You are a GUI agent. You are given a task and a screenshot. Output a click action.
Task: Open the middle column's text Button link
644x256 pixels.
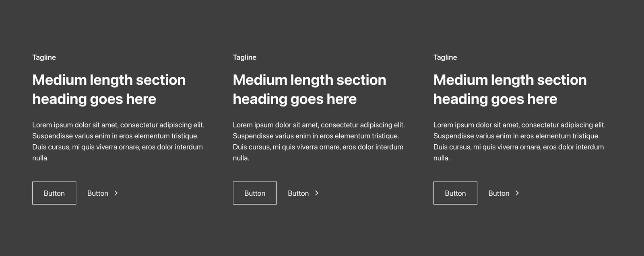tap(298, 193)
